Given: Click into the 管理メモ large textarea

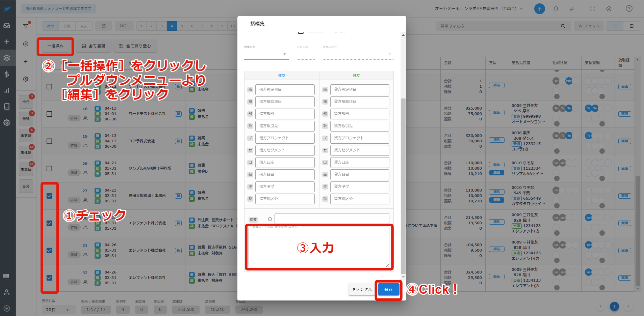Looking at the screenshot, I should [x=319, y=247].
